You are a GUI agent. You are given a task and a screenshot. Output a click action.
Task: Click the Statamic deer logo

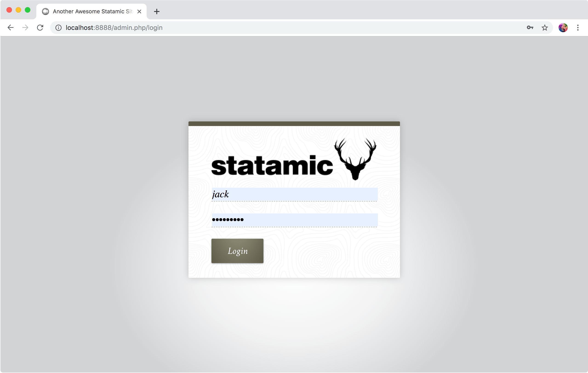coord(355,159)
